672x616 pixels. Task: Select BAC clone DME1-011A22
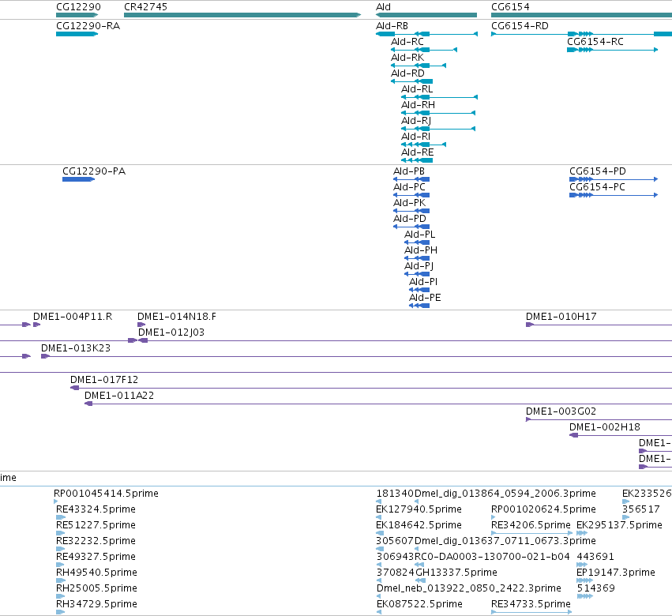tap(378, 404)
